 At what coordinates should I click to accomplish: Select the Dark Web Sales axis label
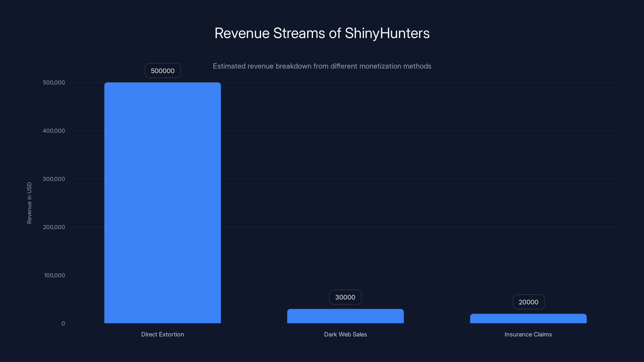tap(346, 334)
